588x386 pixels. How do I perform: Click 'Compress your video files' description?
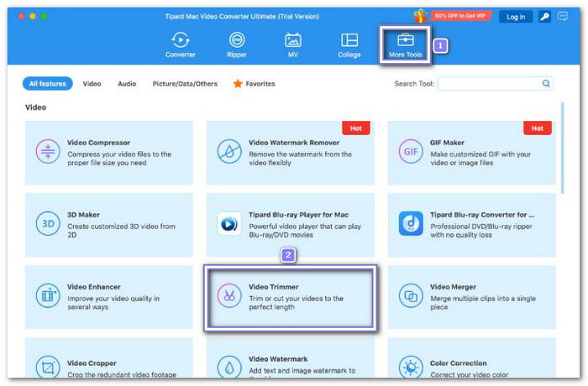point(119,159)
